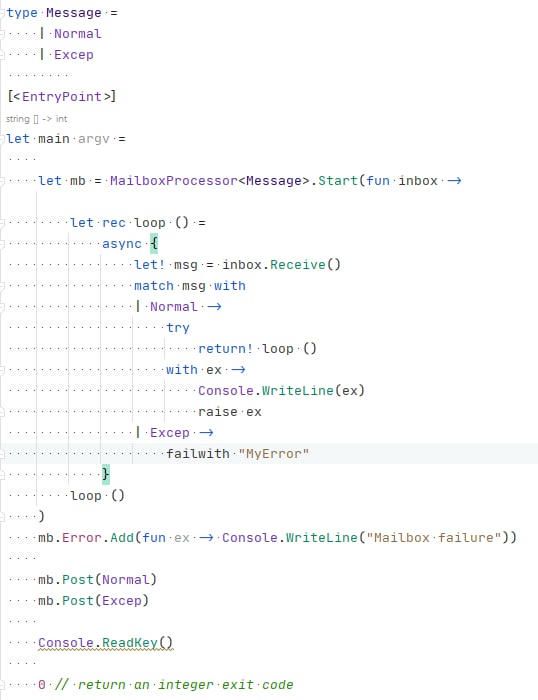The width and height of the screenshot is (538, 700).
Task: Click 'Error' in mb.Error.Add
Action: point(82,538)
